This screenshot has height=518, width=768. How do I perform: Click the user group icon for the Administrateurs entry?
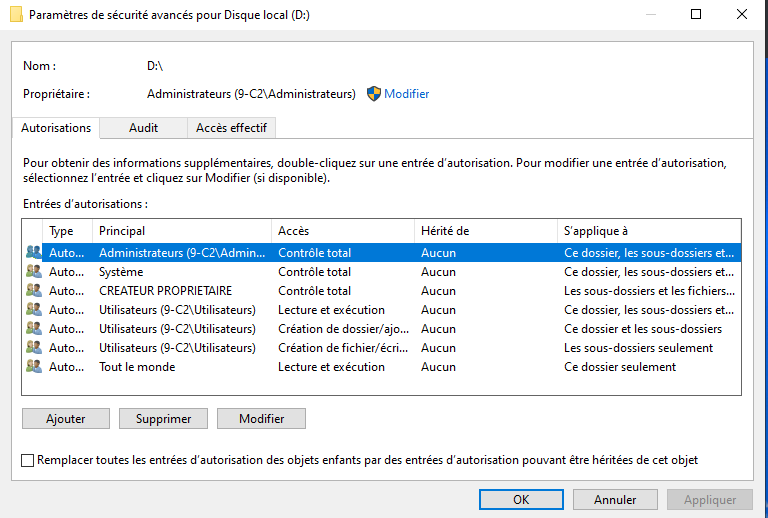pos(34,253)
